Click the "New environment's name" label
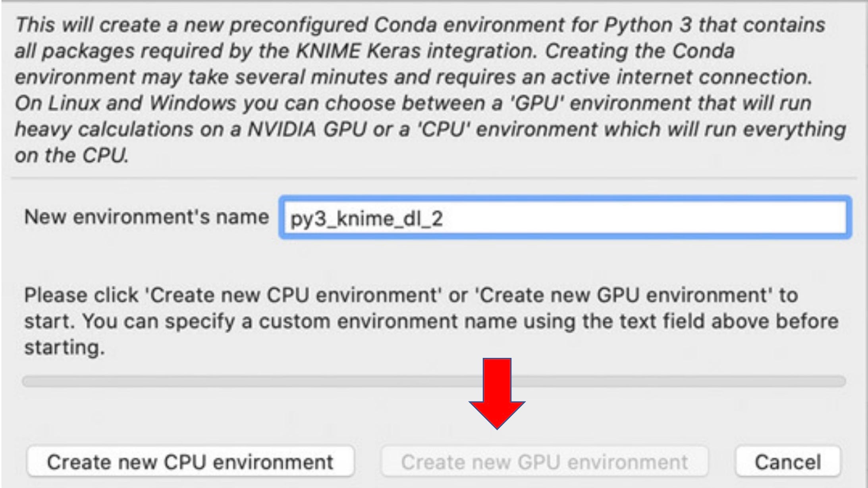Screen dimensions: 868x488 click(x=146, y=217)
